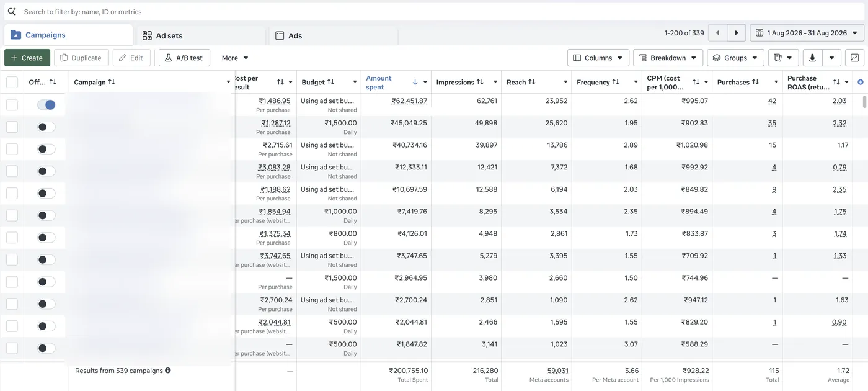Check the row with ₹7,419.76 spent
Viewport: 868px width, 391px height.
click(12, 215)
